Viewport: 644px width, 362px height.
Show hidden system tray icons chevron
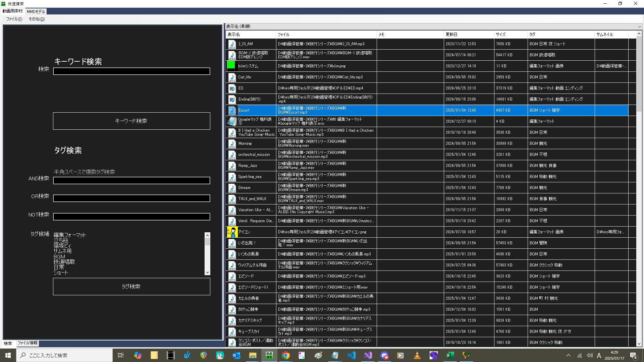point(568,355)
